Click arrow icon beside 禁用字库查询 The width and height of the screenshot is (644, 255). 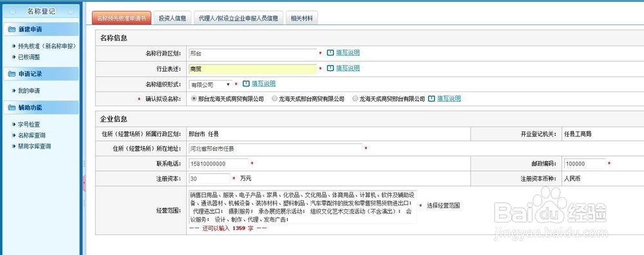[14, 147]
